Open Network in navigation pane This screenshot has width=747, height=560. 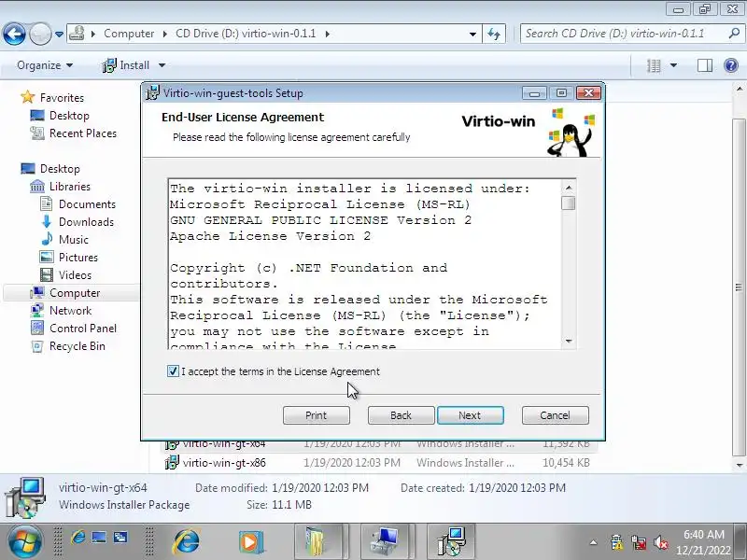coord(70,311)
